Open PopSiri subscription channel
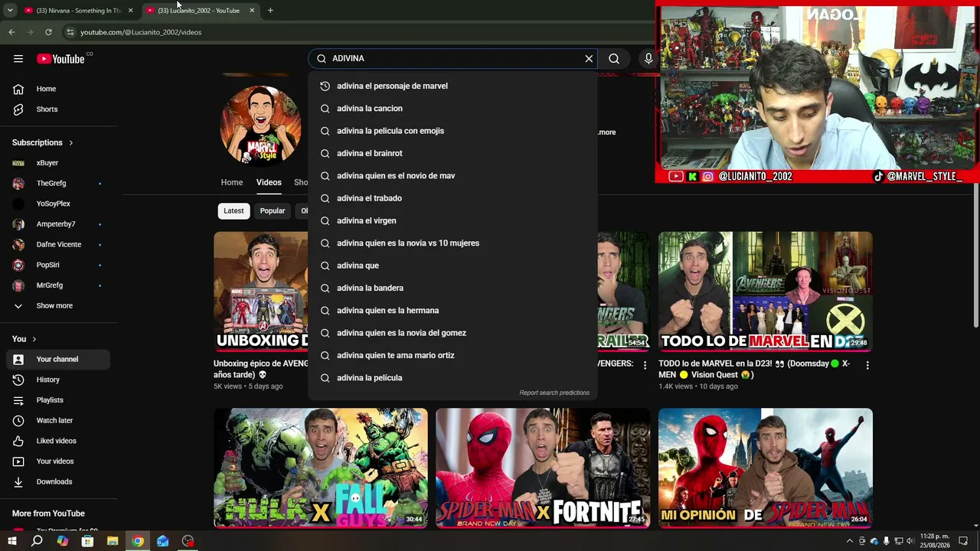This screenshot has width=980, height=551. tap(58, 265)
